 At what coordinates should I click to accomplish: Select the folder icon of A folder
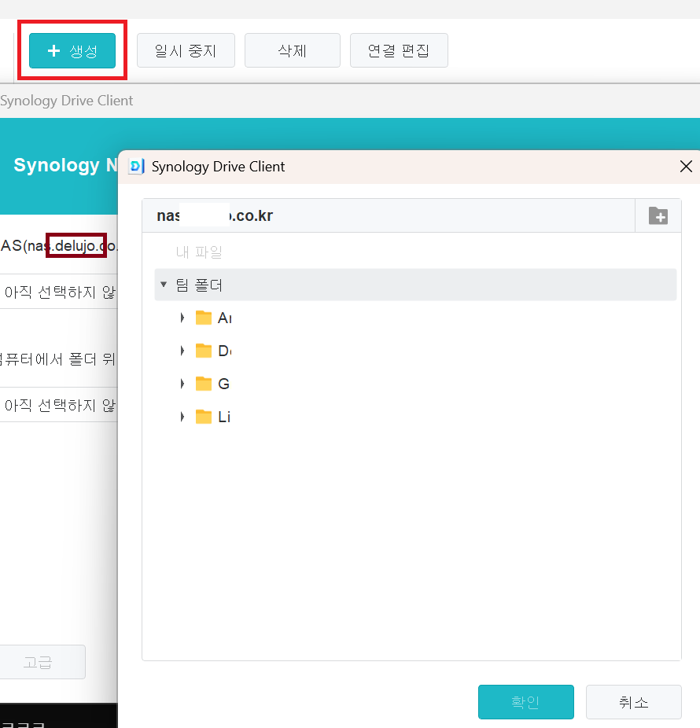tap(204, 318)
